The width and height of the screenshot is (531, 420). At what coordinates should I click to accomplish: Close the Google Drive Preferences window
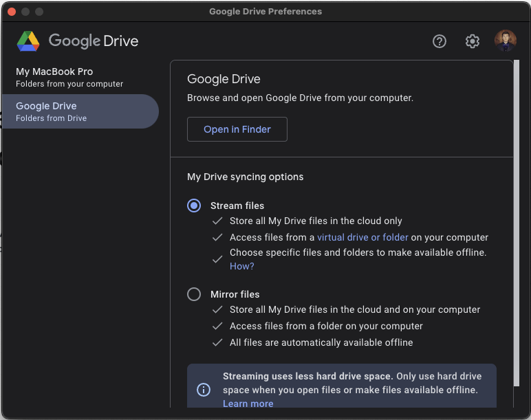coord(11,12)
